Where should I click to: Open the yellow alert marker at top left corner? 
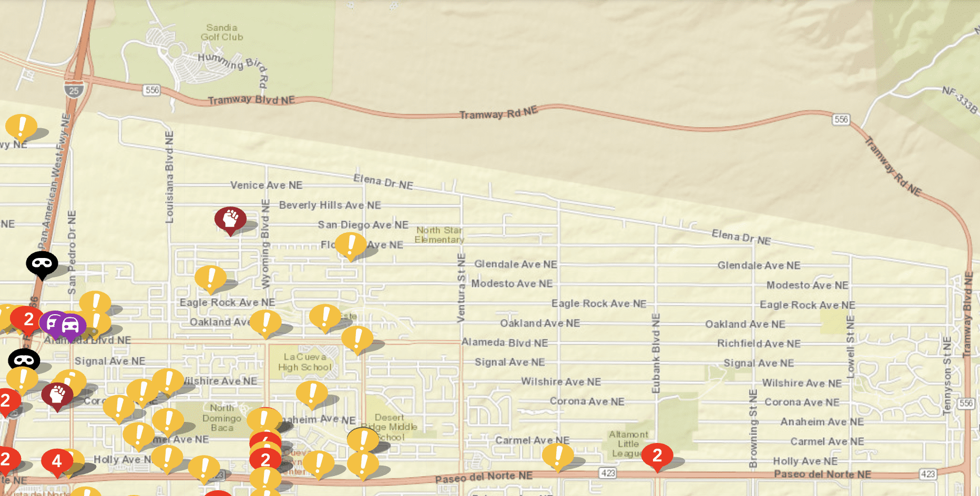21,128
